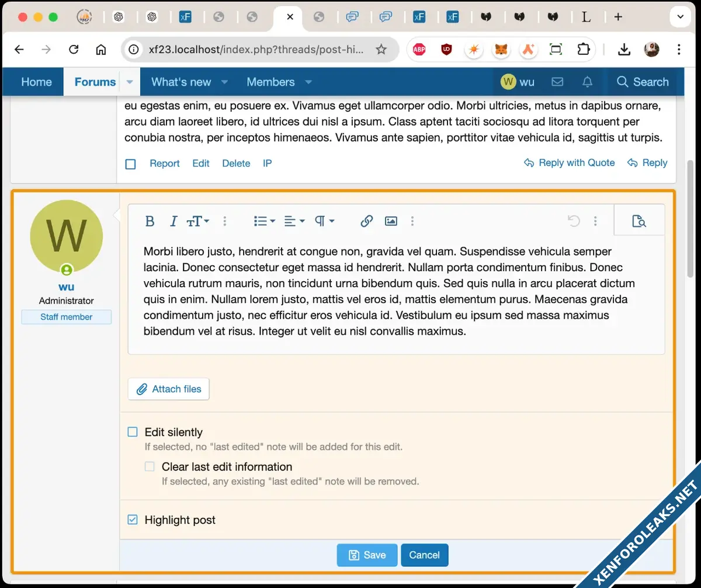Open the font size dropdown
Image resolution: width=701 pixels, height=588 pixels.
click(x=197, y=221)
